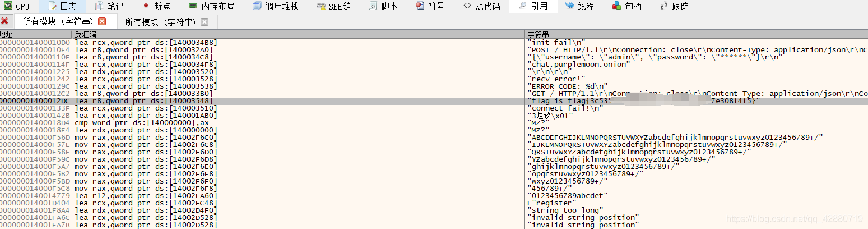
Task: Switch to the 脚本 tab
Action: [384, 7]
